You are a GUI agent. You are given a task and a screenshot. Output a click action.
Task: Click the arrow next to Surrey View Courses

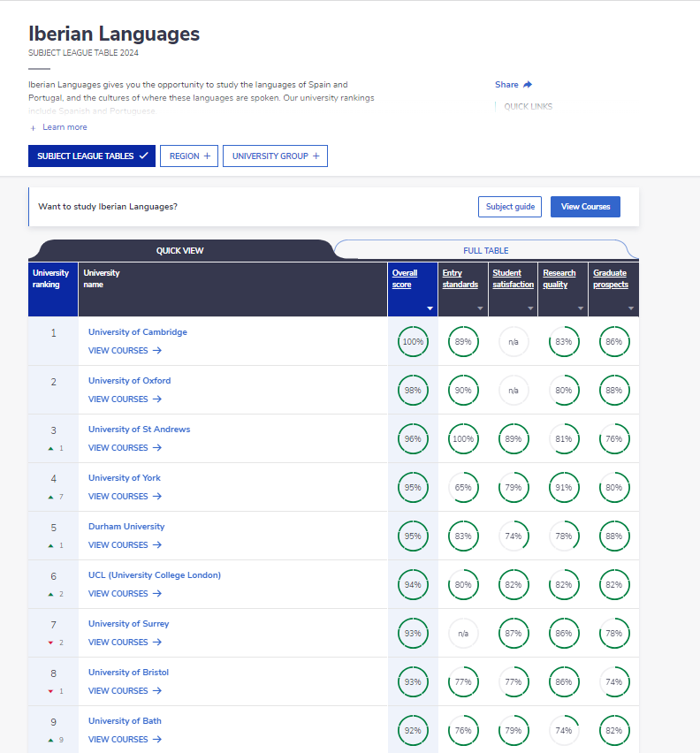157,642
